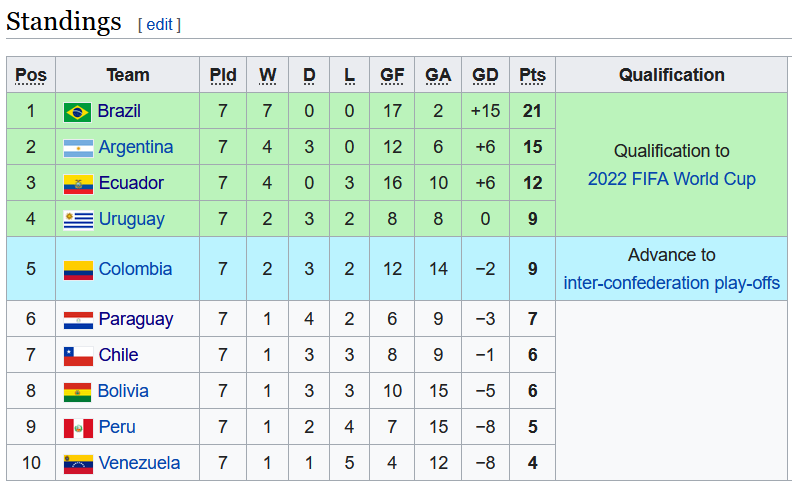The width and height of the screenshot is (792, 483).
Task: Click the Team column header
Action: pos(128,75)
